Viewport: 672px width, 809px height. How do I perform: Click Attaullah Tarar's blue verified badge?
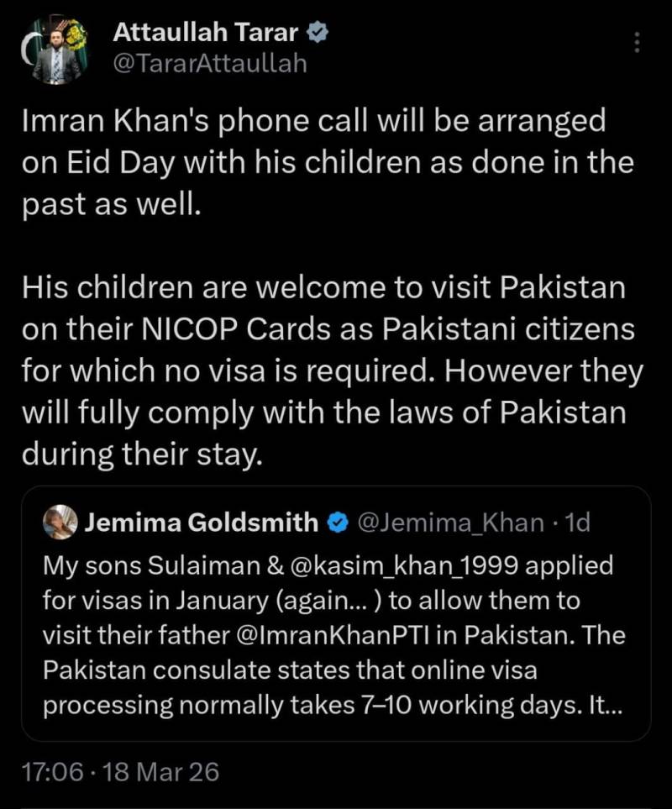coord(318,33)
